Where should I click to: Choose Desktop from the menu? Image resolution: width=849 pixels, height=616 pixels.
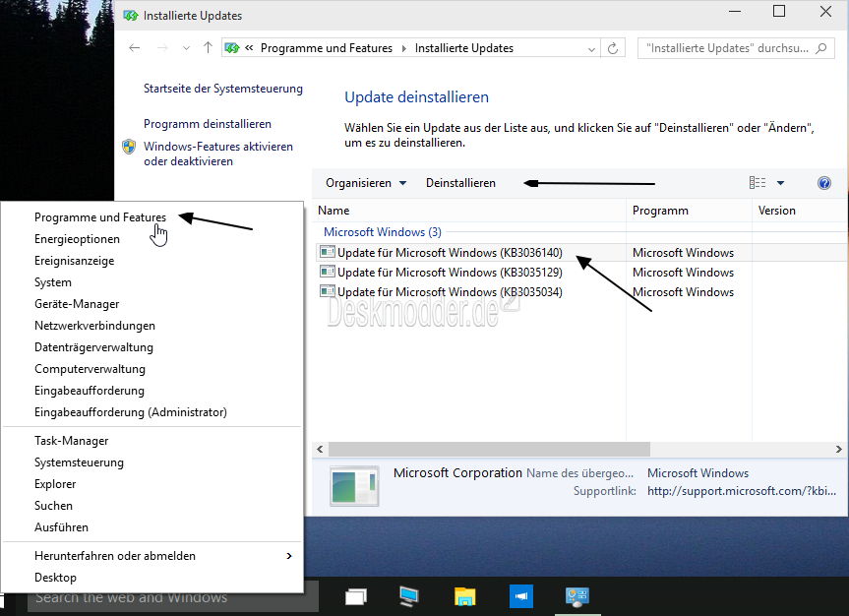(55, 578)
